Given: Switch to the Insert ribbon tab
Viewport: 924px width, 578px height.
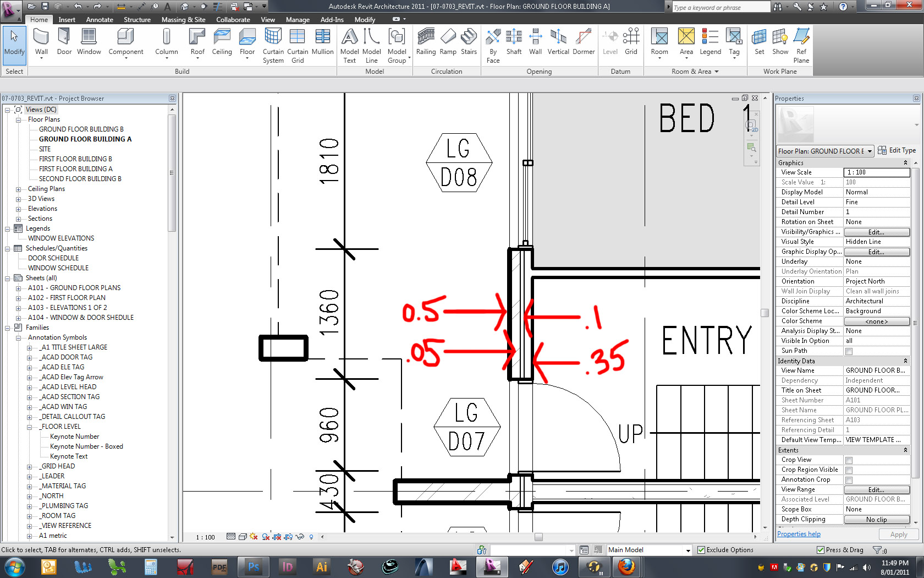Looking at the screenshot, I should point(67,19).
